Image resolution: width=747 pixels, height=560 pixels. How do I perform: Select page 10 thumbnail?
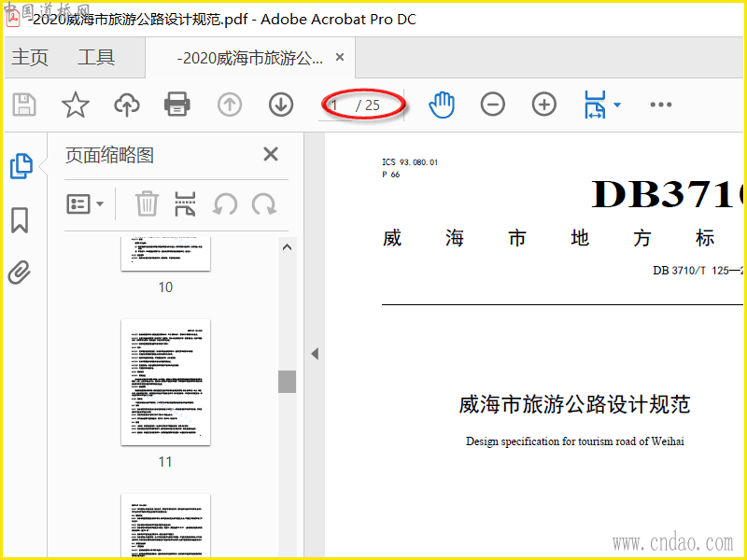click(166, 254)
